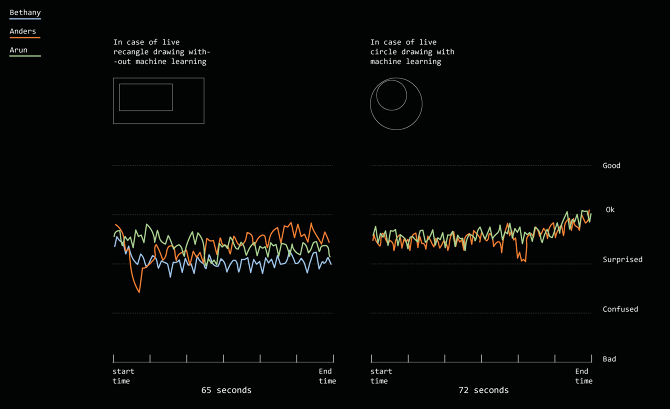Toggle the Bethany legend entry
The width and height of the screenshot is (670, 409).
(x=25, y=12)
